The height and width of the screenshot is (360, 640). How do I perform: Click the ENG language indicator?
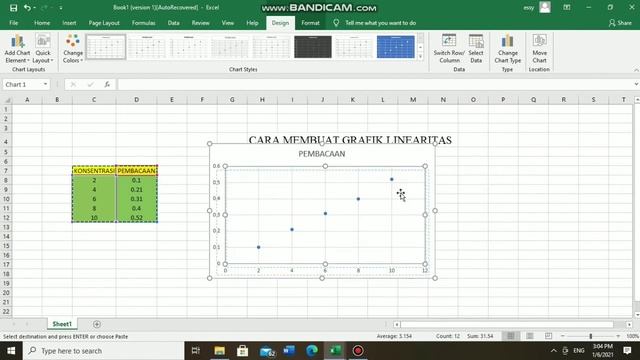pyautogui.click(x=579, y=351)
